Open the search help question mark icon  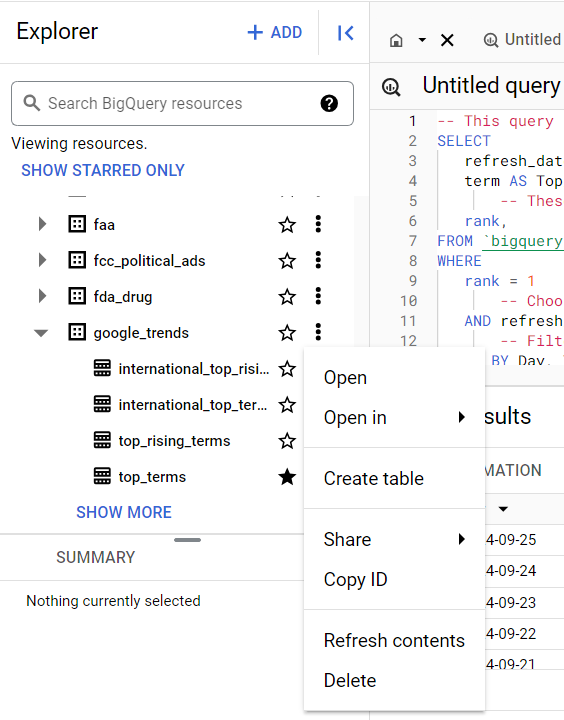pyautogui.click(x=329, y=103)
